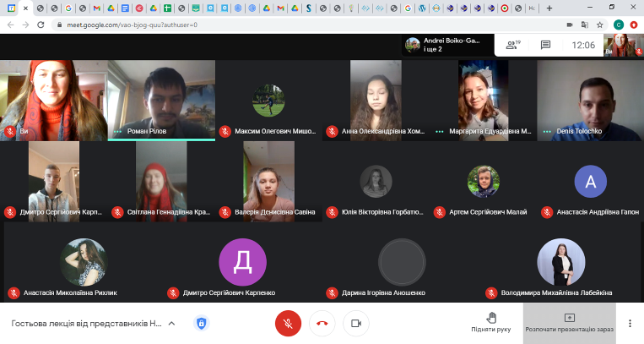Reload the Meet page
644x344 pixels.
41,25
